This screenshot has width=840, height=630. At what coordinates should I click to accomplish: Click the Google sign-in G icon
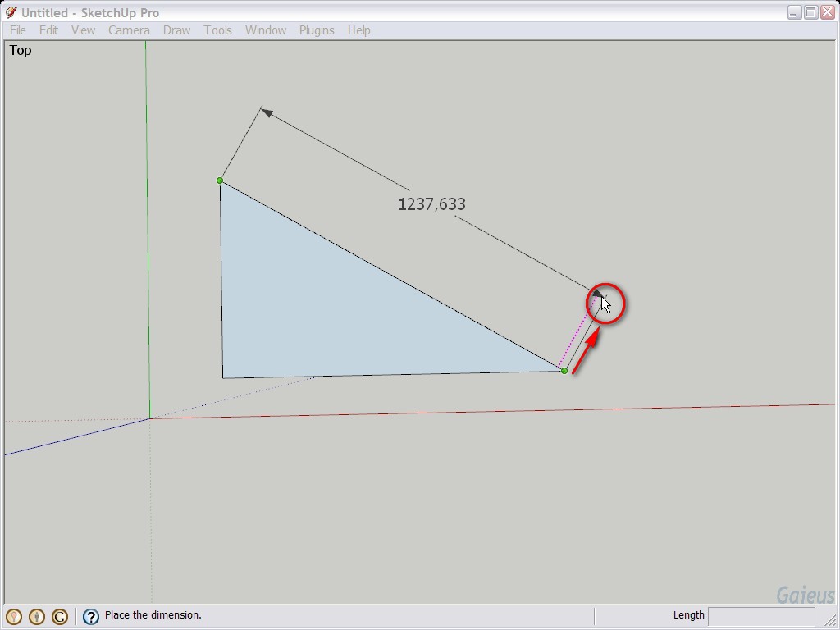(60, 616)
